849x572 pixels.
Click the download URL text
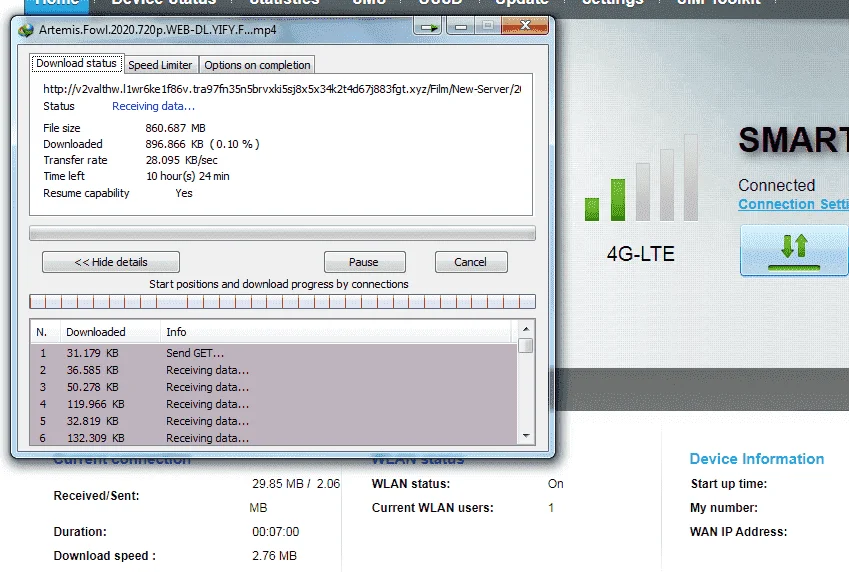tap(282, 89)
